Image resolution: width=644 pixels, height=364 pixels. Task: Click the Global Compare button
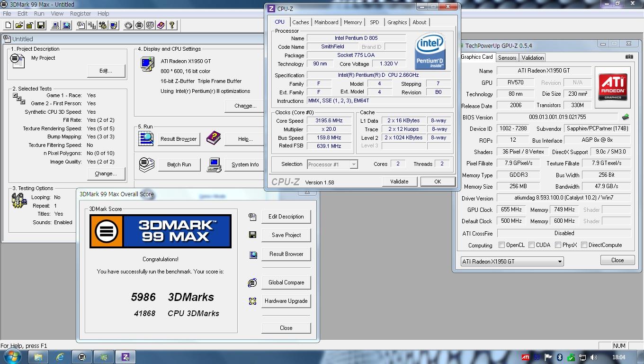point(286,282)
